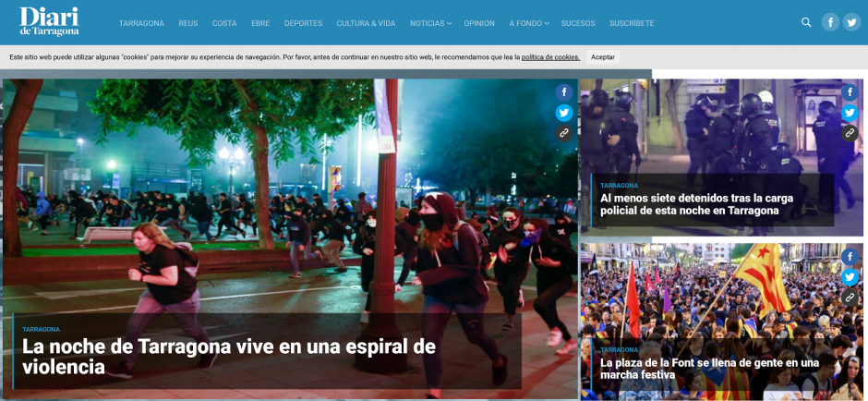This screenshot has height=401, width=868.
Task: Copy link of plaza de la Font story
Action: (x=850, y=298)
